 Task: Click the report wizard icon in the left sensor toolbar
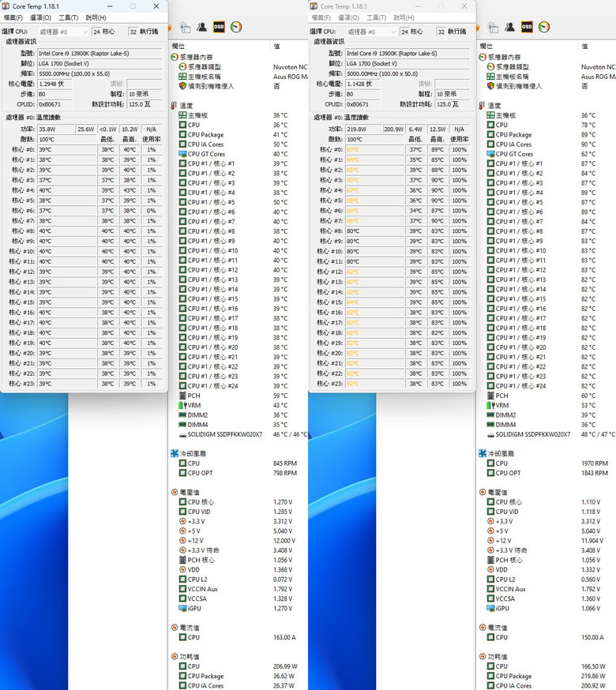click(186, 28)
